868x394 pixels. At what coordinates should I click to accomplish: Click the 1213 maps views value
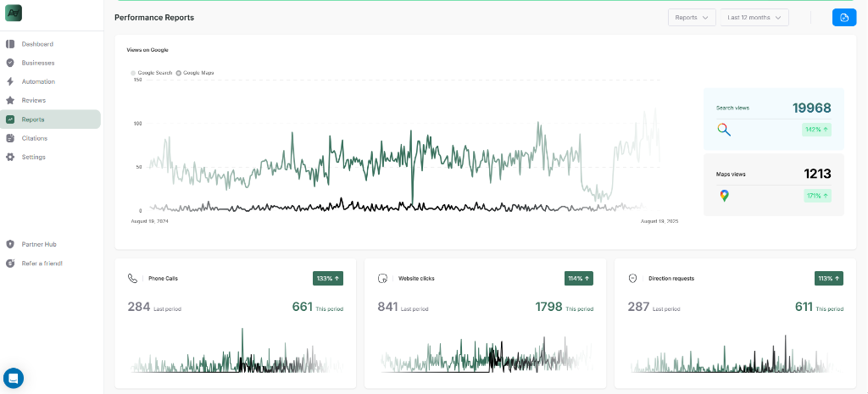817,174
